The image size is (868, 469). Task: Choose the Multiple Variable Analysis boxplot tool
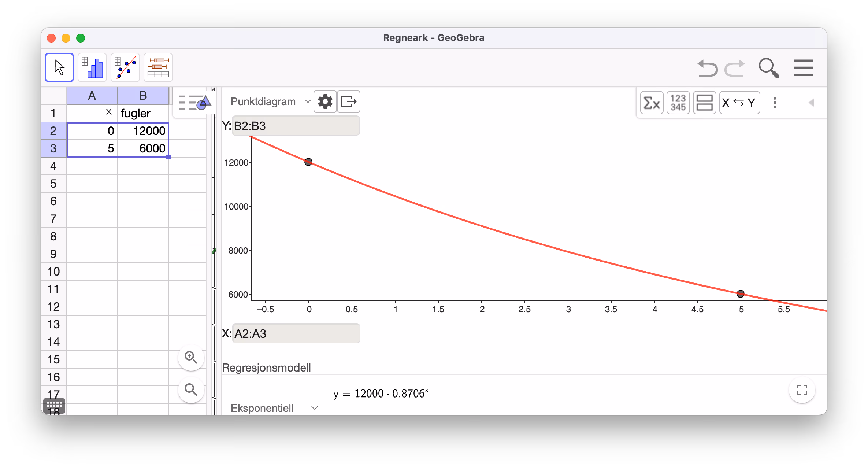click(x=158, y=67)
